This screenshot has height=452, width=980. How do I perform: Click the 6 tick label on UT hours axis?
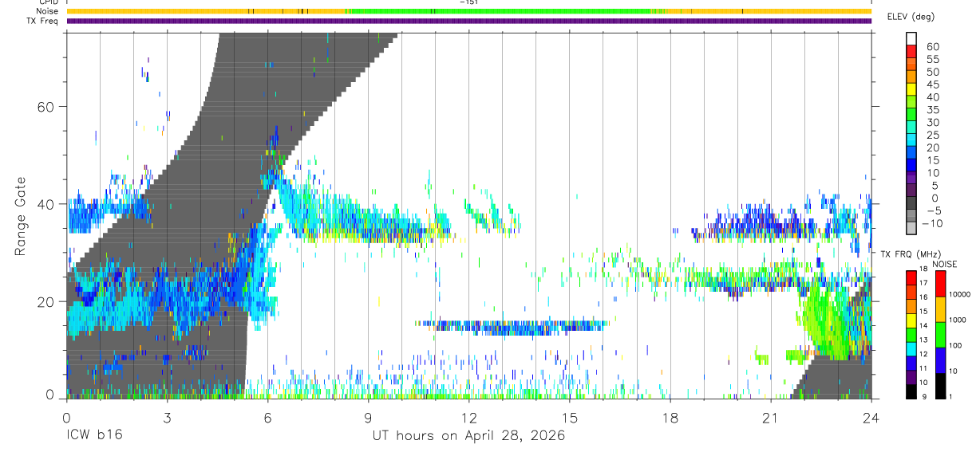click(x=268, y=417)
